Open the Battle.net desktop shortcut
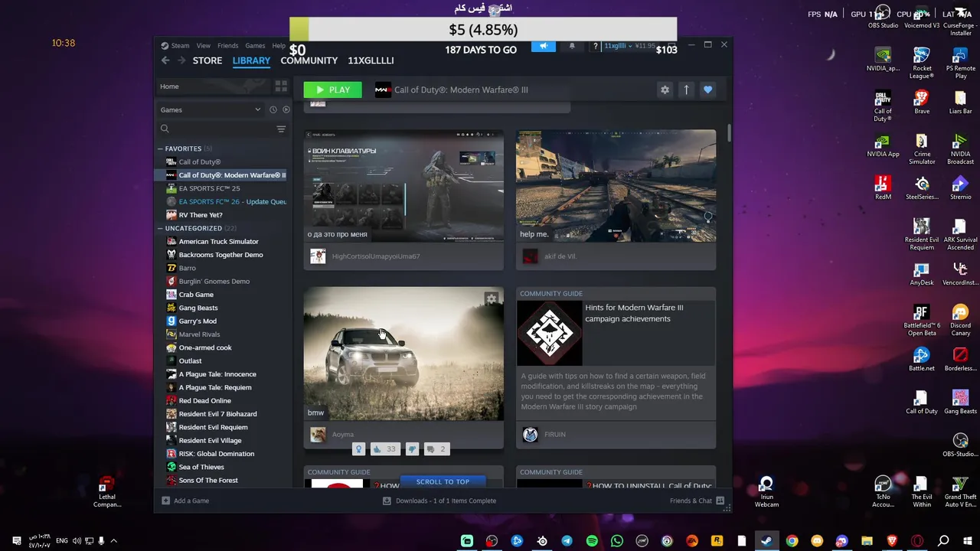This screenshot has width=980, height=551. pyautogui.click(x=922, y=360)
